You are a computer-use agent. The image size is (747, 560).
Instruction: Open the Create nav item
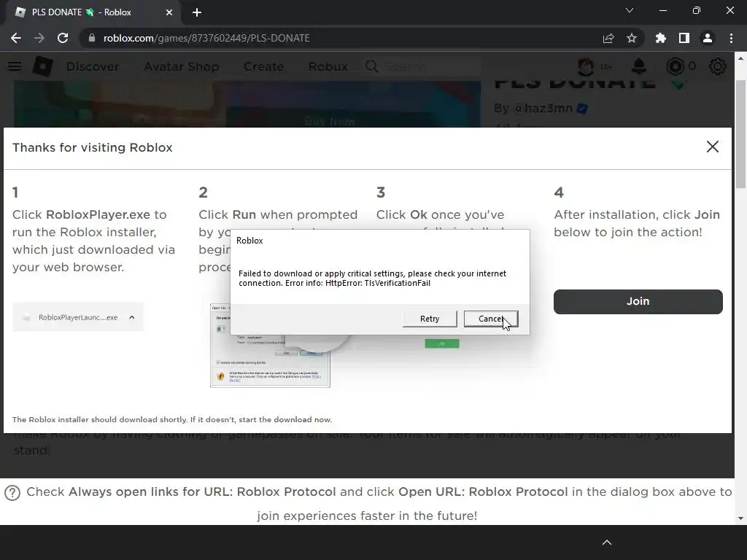[x=263, y=66]
